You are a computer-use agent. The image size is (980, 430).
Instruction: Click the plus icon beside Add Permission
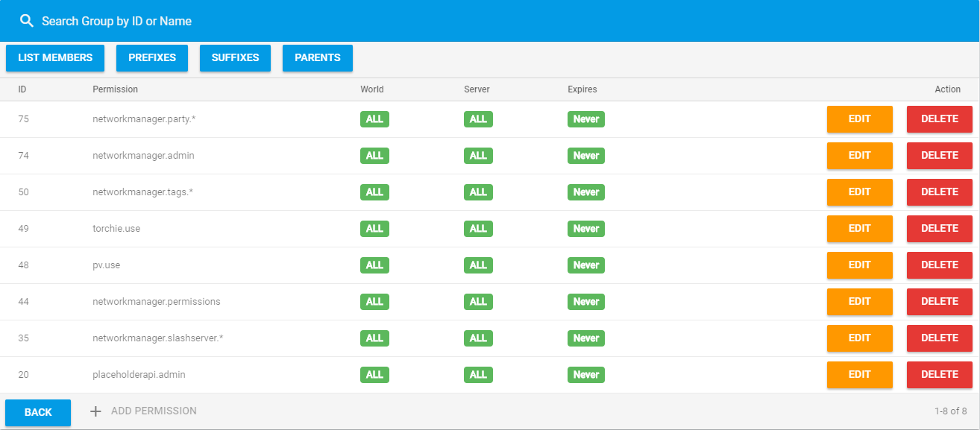tap(95, 411)
